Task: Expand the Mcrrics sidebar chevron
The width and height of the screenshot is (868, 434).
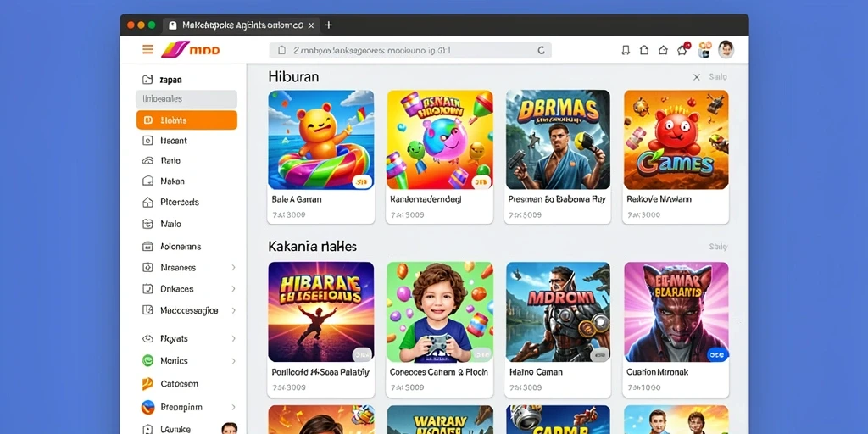Action: coord(233,361)
